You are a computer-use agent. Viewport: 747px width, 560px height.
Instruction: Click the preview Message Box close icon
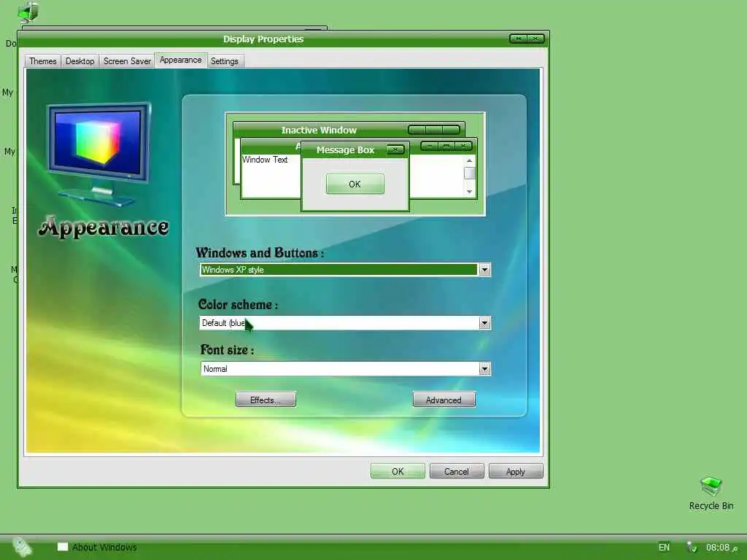click(395, 149)
